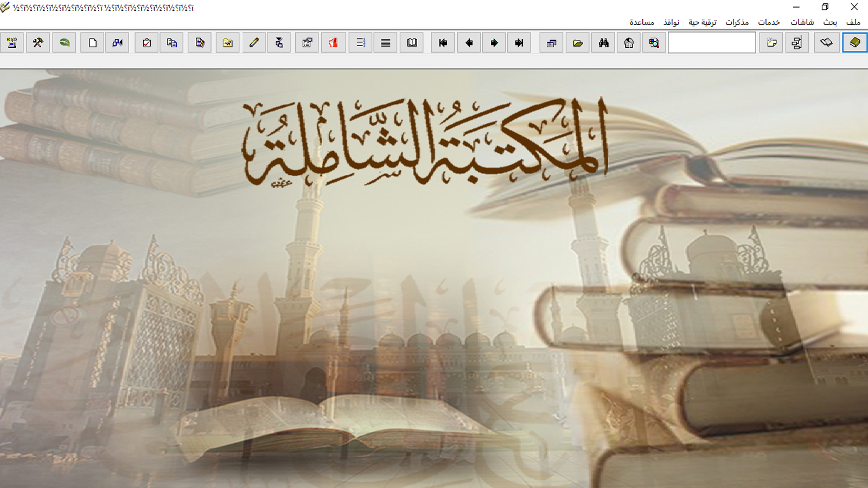Image resolution: width=868 pixels, height=488 pixels.
Task: Open the ملف (File) menu
Action: (x=853, y=22)
